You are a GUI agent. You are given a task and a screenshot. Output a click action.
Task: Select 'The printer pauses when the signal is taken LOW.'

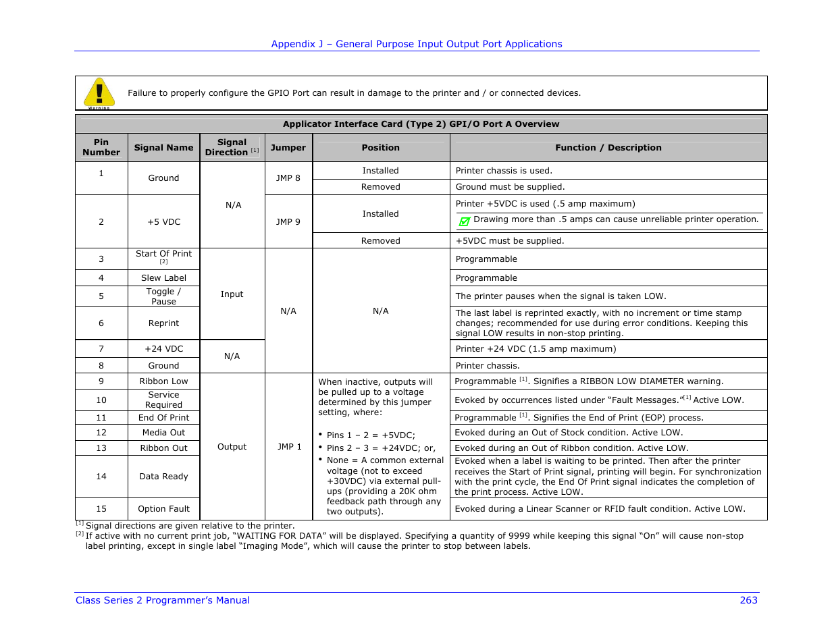point(561,296)
